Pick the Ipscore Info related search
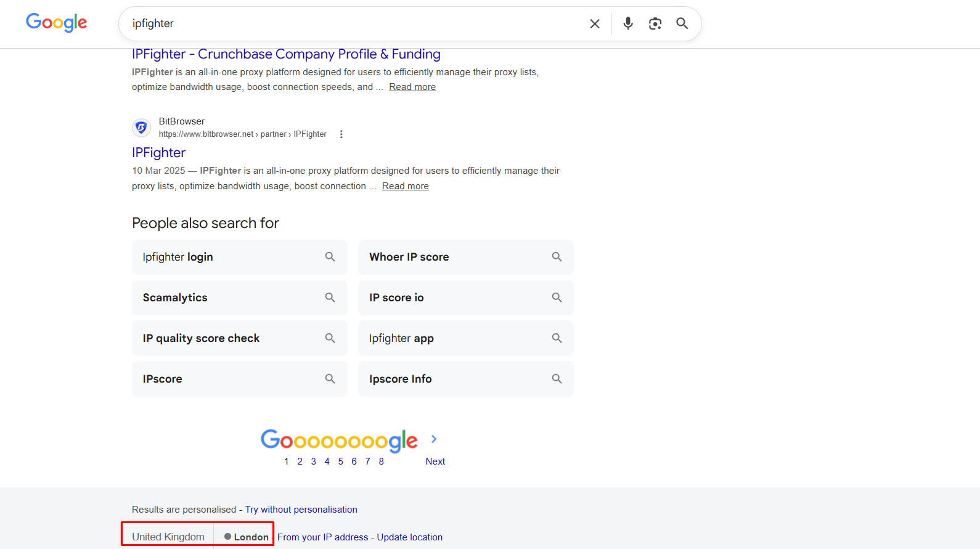 tap(466, 379)
